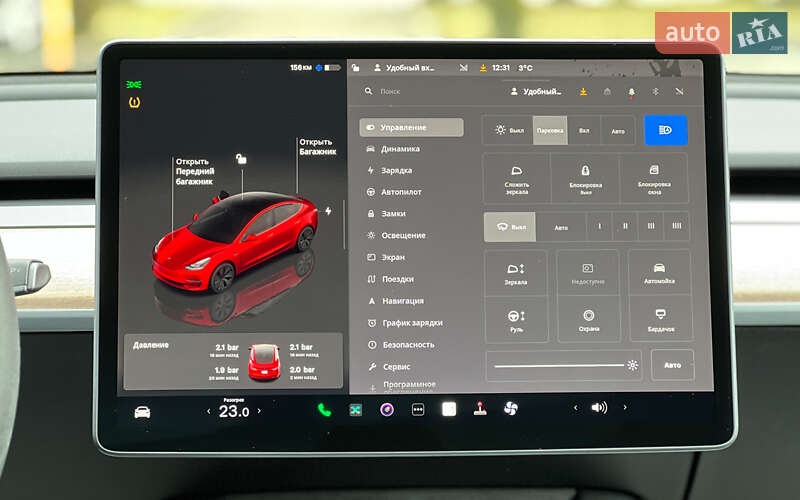Open the HomeLink garage icon
The width and height of the screenshot is (800, 500).
tap(607, 92)
